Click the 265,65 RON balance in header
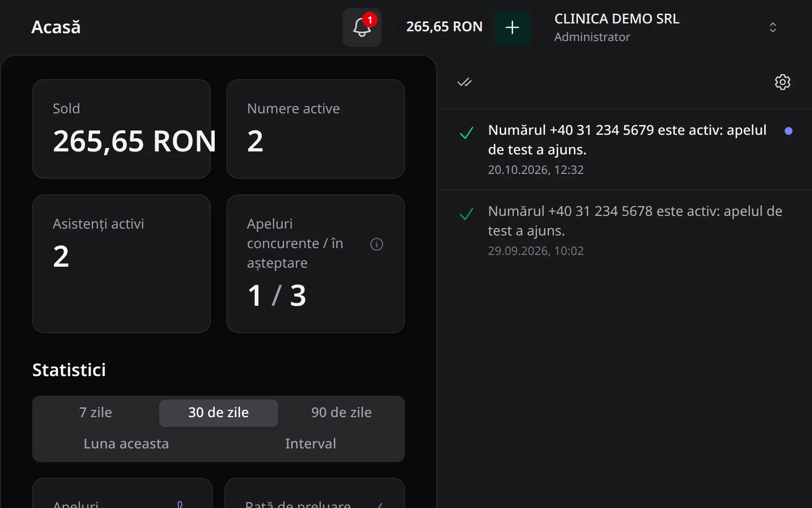 click(445, 27)
